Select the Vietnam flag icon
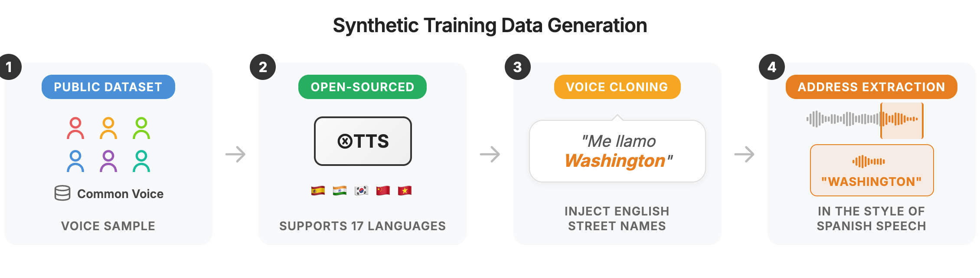The width and height of the screenshot is (980, 278). [405, 191]
